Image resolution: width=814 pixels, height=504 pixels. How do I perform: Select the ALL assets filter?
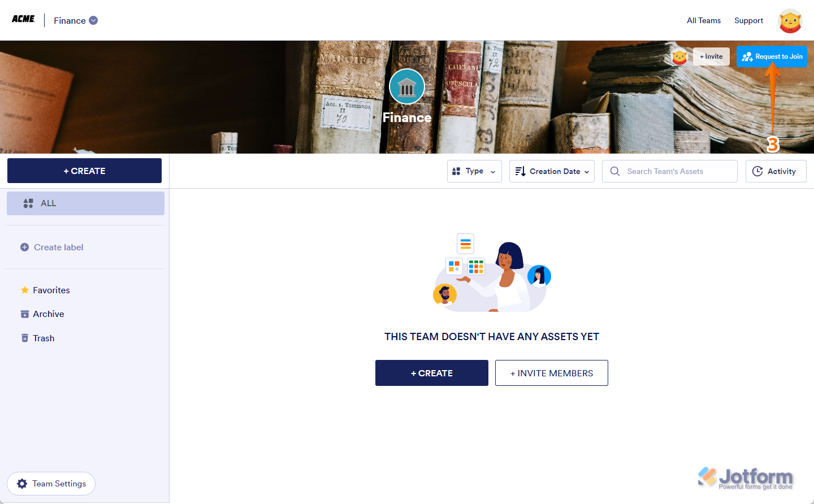tap(85, 203)
